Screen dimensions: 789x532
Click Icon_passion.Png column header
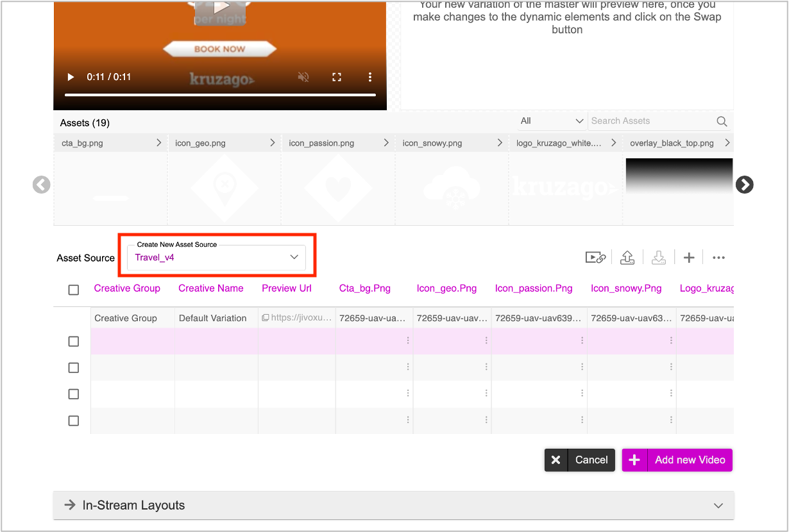[x=534, y=288]
